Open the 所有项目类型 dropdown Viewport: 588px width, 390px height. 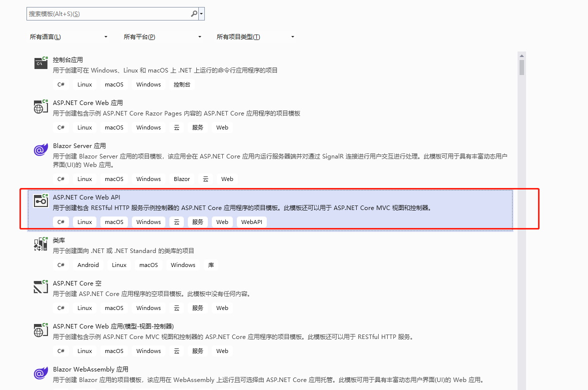point(256,36)
